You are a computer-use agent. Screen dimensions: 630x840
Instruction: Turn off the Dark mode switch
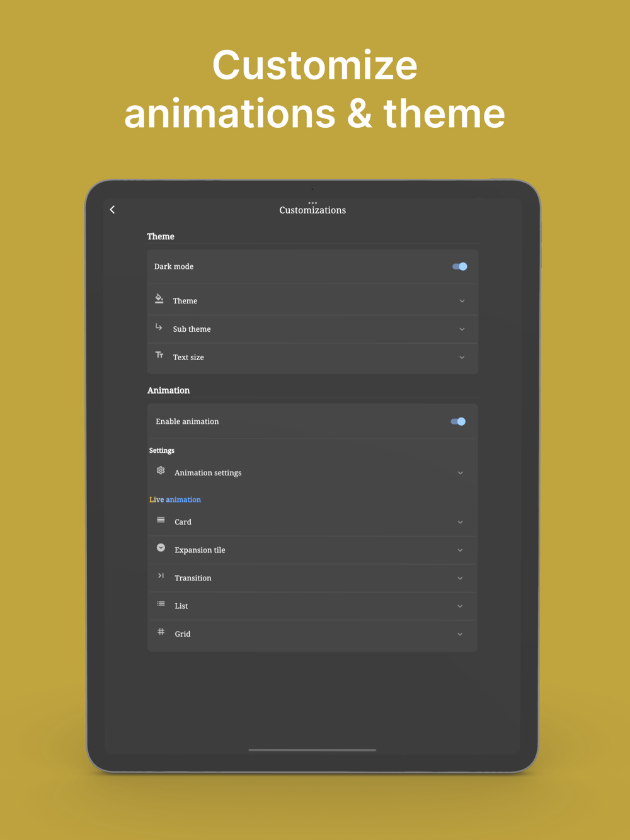point(460,266)
